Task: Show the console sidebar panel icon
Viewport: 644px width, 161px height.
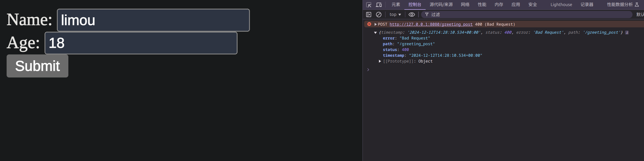Action: point(369,14)
